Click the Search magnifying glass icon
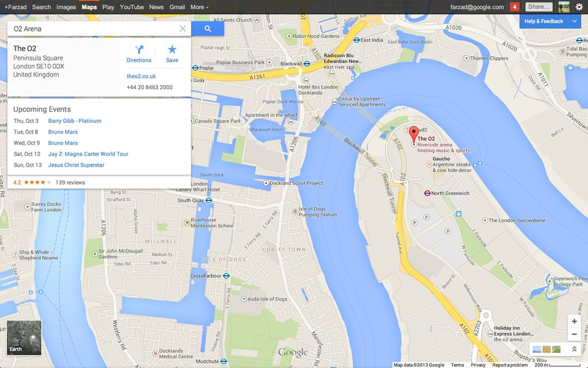This screenshot has width=588, height=368. [207, 29]
